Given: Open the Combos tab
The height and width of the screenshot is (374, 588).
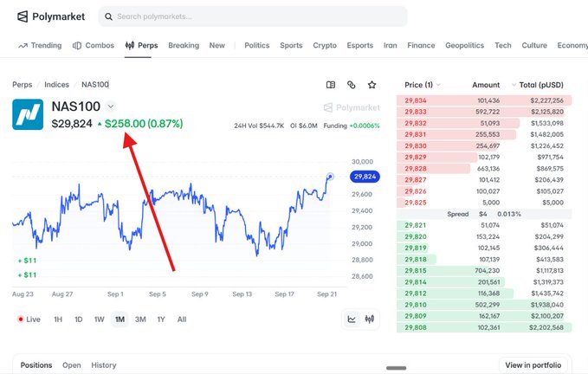Looking at the screenshot, I should (94, 45).
